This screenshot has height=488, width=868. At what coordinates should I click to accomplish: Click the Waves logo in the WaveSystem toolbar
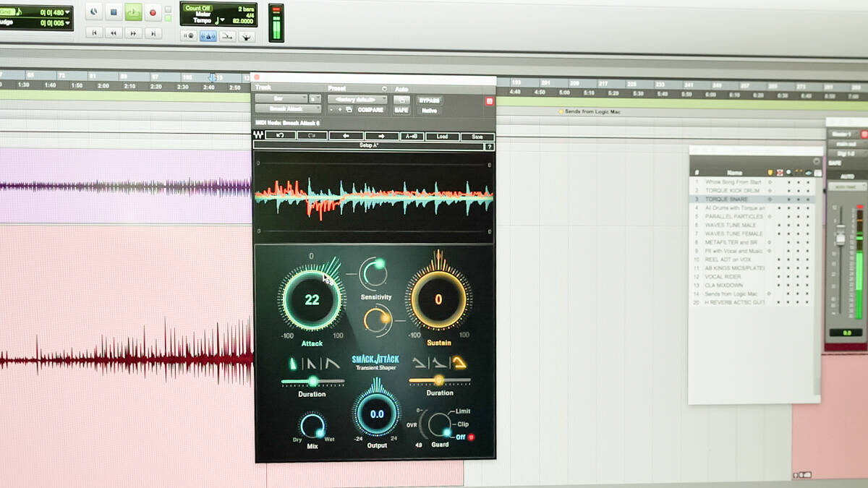click(x=258, y=135)
